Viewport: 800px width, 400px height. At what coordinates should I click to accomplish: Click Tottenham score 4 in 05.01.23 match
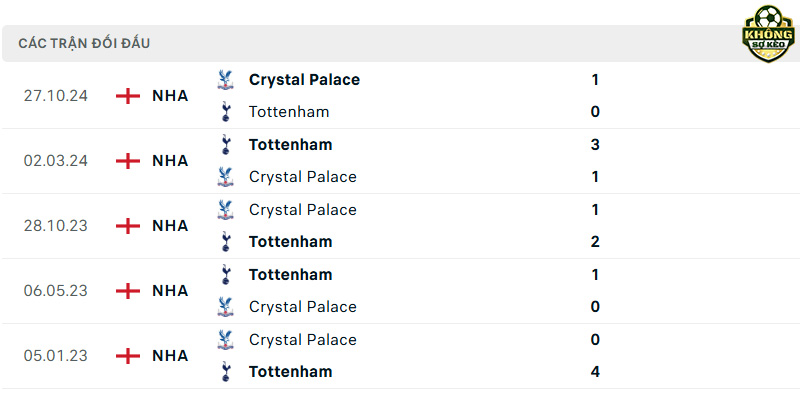tap(595, 371)
